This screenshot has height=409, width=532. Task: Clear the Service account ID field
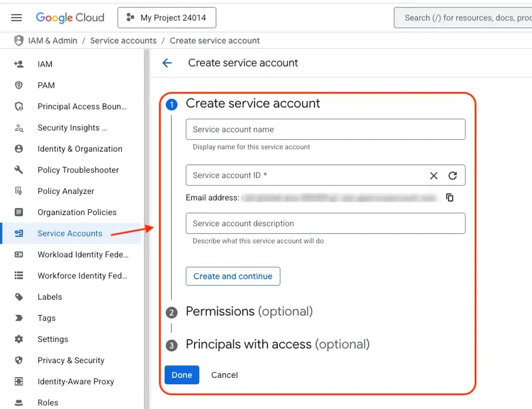[434, 176]
